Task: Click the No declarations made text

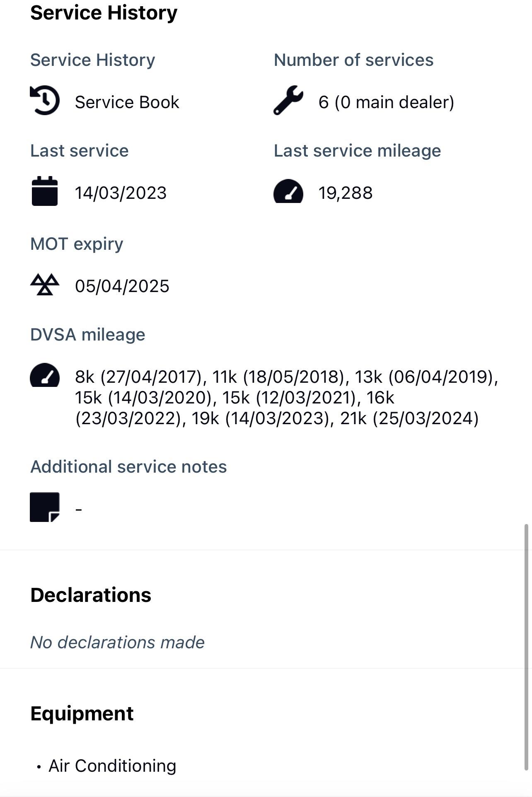Action: tap(117, 642)
